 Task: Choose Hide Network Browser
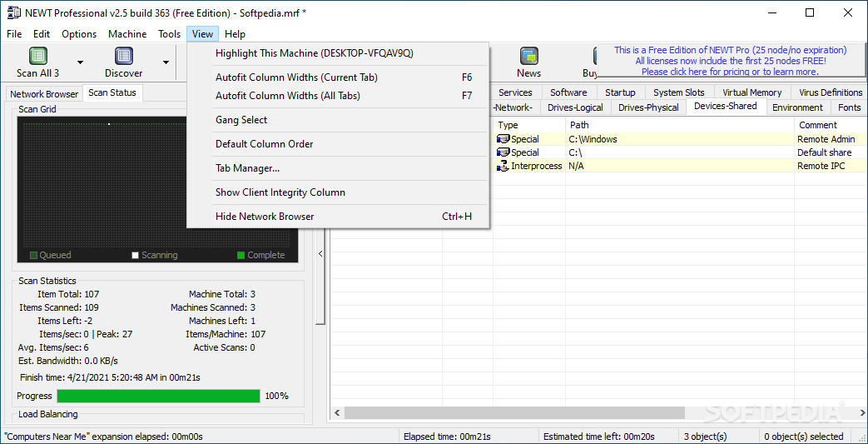click(x=338, y=217)
